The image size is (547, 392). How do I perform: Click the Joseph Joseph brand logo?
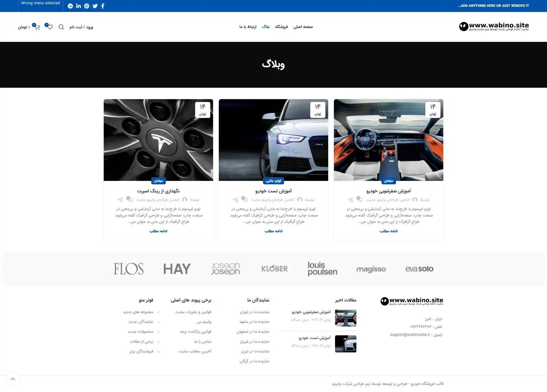[226, 269]
